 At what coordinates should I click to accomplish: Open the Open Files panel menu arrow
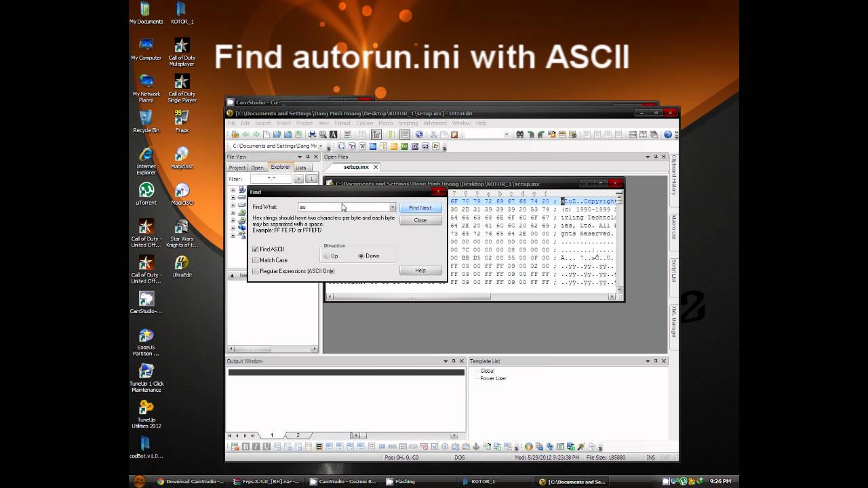[648, 157]
